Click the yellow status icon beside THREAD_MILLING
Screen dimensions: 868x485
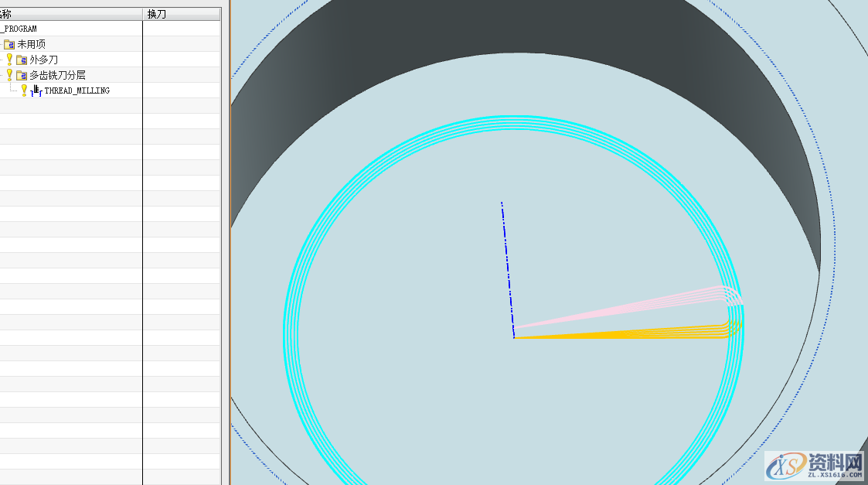(24, 91)
